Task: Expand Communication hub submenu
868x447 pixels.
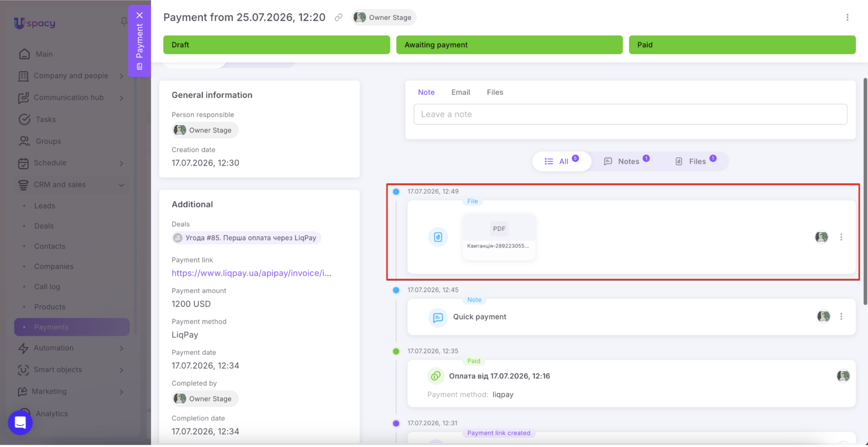Action: (121, 98)
